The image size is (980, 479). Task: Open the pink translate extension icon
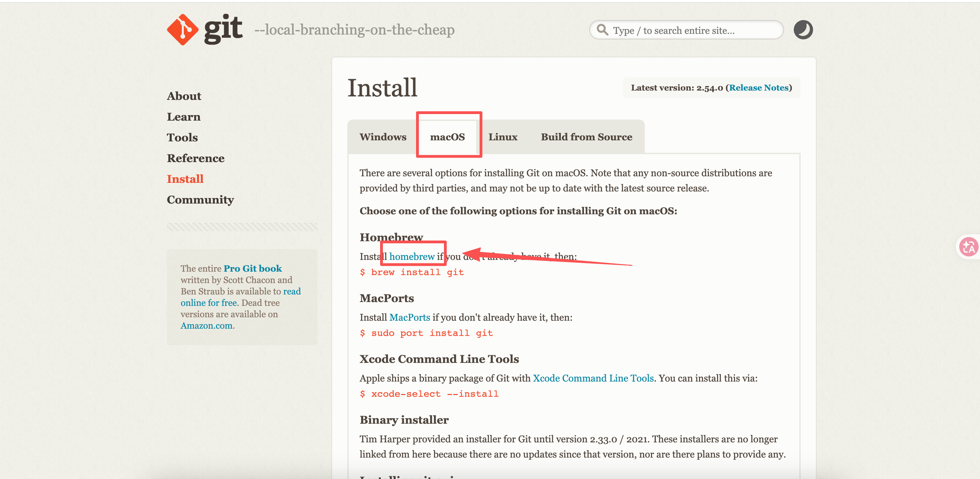click(968, 247)
